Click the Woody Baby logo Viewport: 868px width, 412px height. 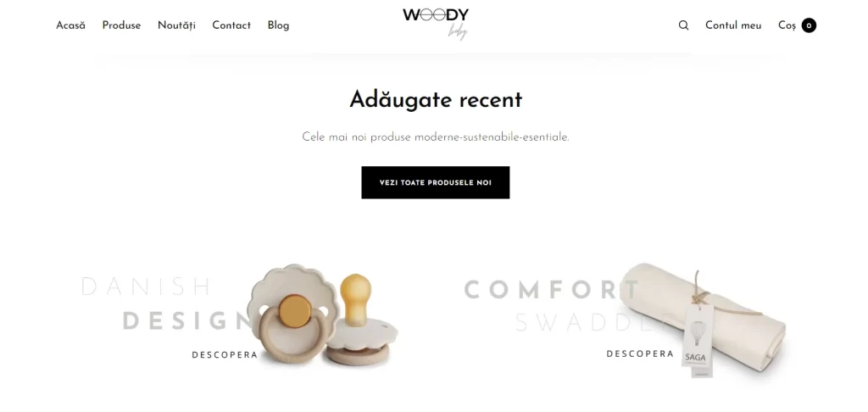coord(436,24)
